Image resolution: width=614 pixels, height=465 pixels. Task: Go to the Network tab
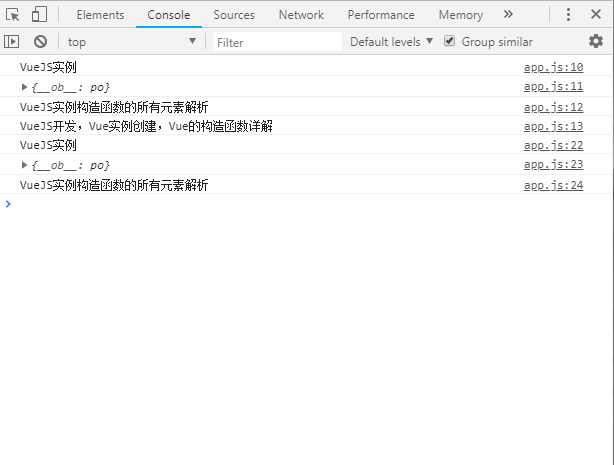tap(301, 15)
